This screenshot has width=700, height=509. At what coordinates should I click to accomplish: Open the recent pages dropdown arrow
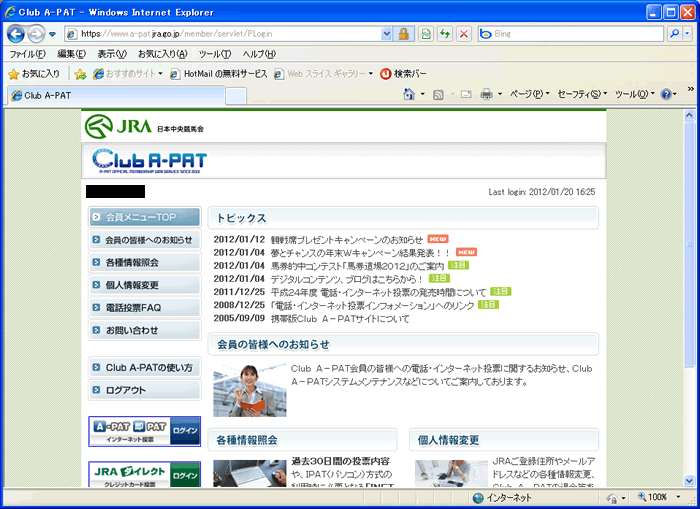point(52,34)
